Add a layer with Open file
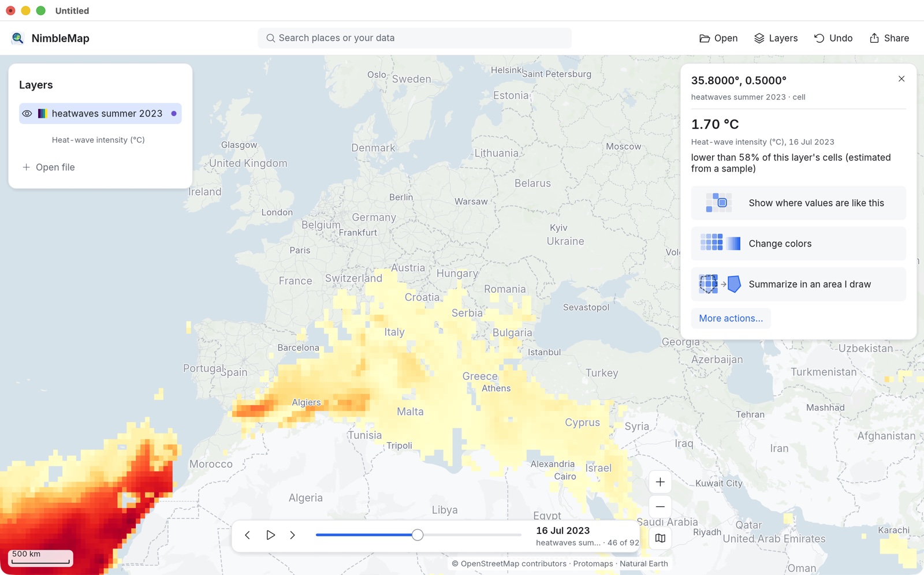The image size is (924, 575). click(x=49, y=167)
